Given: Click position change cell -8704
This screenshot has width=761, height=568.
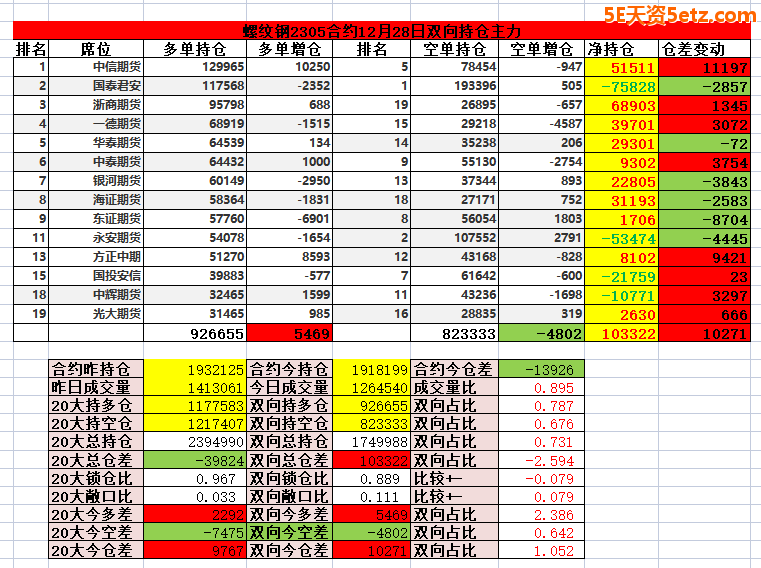Looking at the screenshot, I should [x=704, y=218].
